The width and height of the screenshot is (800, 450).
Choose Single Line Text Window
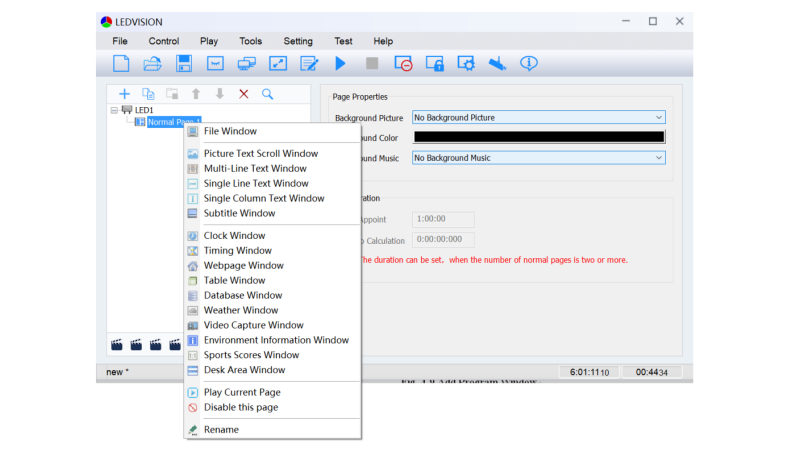coord(272,183)
